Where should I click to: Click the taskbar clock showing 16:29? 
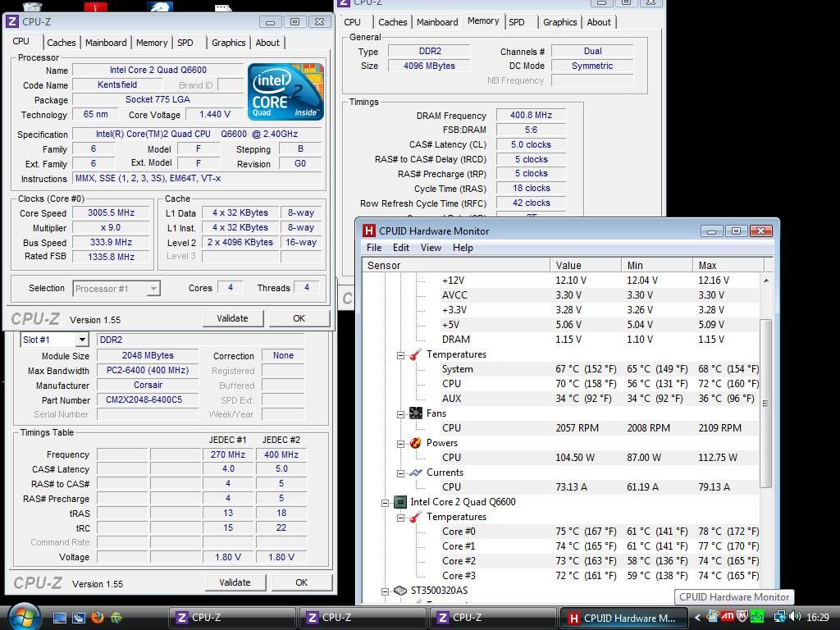[x=817, y=617]
